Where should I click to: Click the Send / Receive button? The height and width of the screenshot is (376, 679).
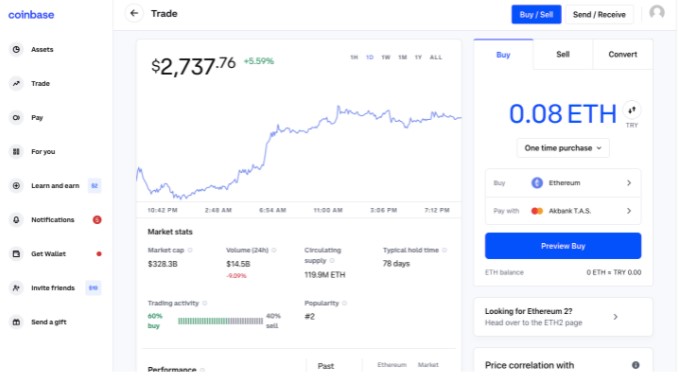(599, 14)
